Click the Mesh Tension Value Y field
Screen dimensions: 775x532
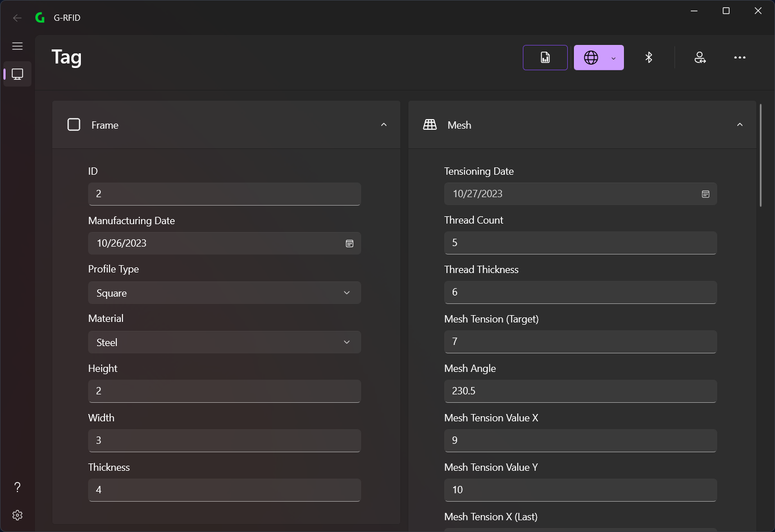[x=581, y=490]
